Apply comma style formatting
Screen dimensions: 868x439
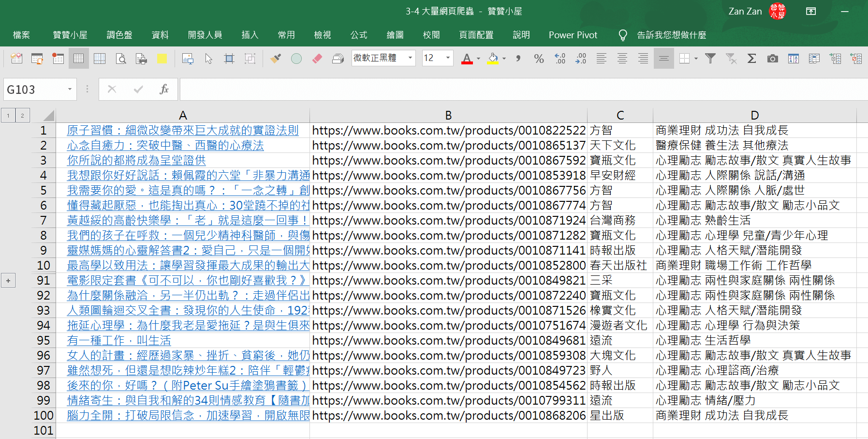coord(518,59)
